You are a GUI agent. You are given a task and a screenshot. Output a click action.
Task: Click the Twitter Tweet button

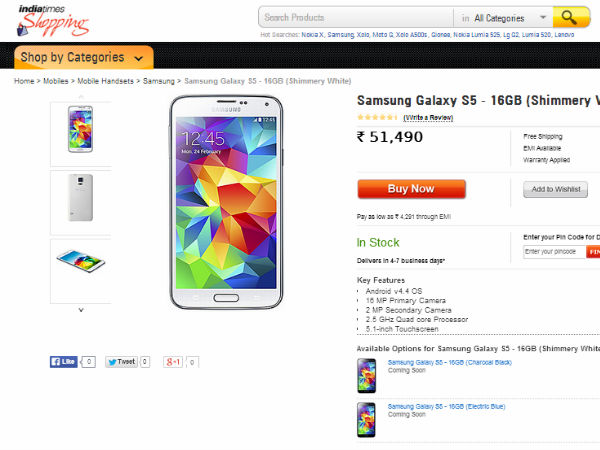(x=121, y=361)
